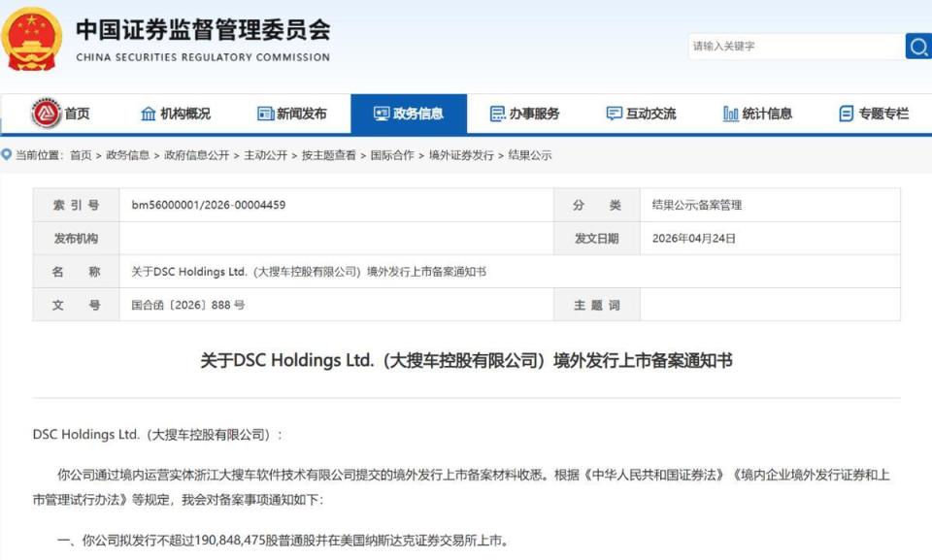Open 境外证券发行 breadcrumb link
932x560 pixels.
461,155
